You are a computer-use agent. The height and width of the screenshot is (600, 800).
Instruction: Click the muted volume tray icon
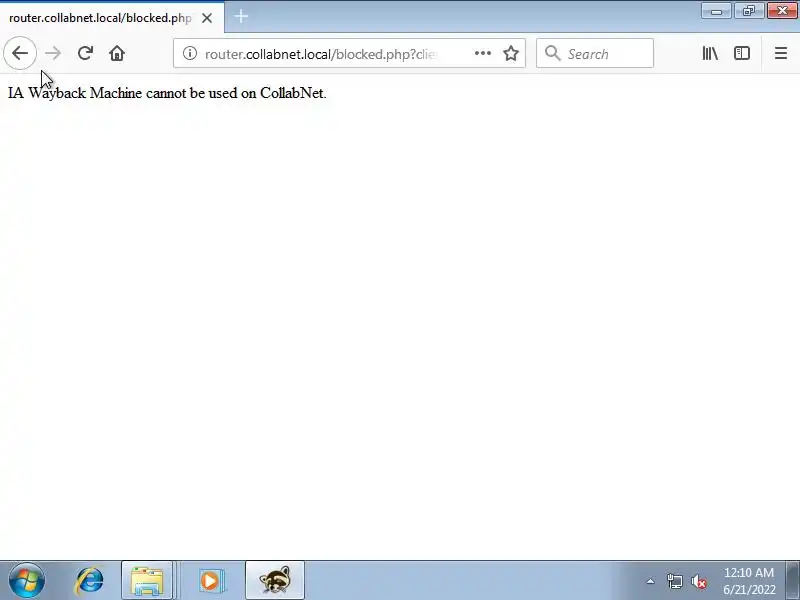click(698, 581)
